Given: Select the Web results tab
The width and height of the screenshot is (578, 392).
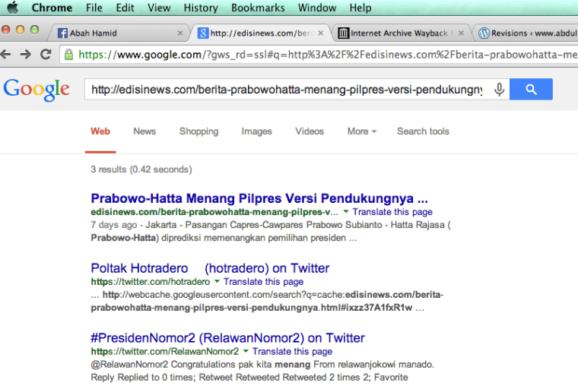Looking at the screenshot, I should pos(100,131).
